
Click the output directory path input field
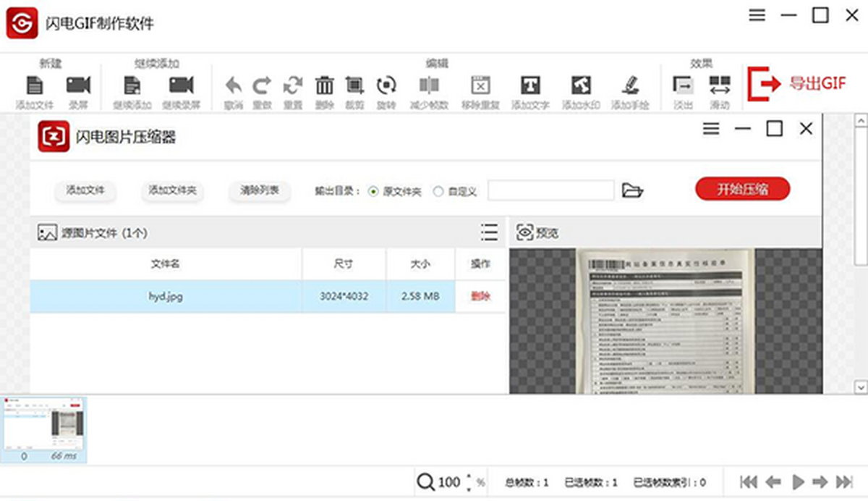pyautogui.click(x=550, y=191)
